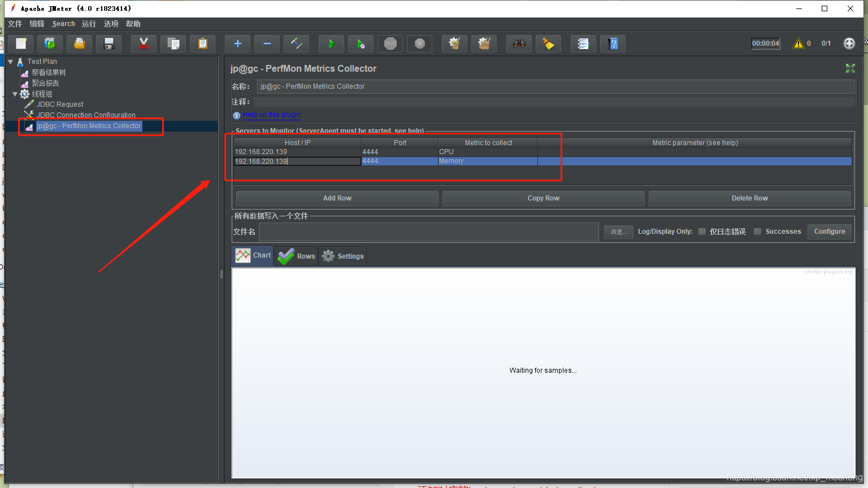Paste element using clipboard icon
This screenshot has width=868, height=488.
click(x=202, y=43)
